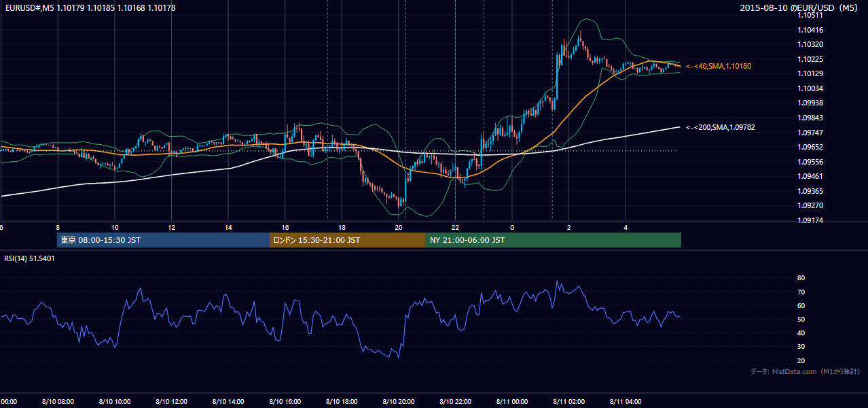Click hour label 20 on price chart time axis
The image size is (868, 408).
[x=399, y=228]
